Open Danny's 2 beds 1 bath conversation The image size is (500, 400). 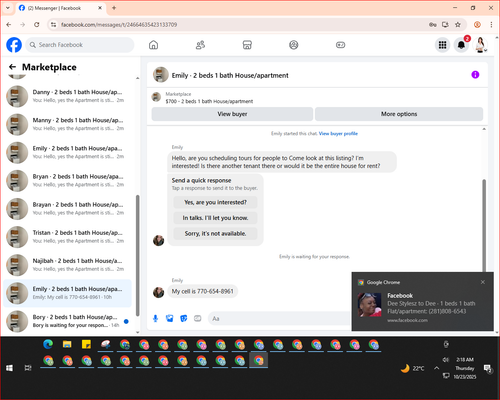[x=68, y=96]
